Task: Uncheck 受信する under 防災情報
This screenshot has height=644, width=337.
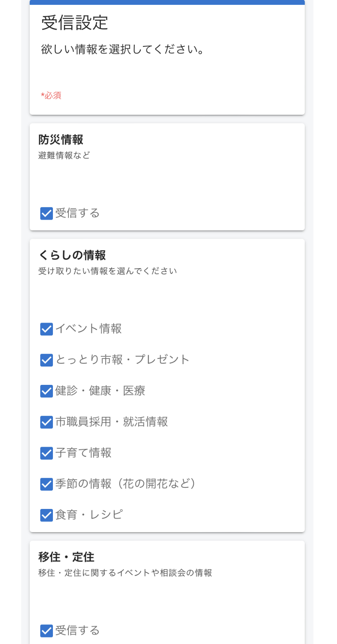Action: click(x=46, y=213)
